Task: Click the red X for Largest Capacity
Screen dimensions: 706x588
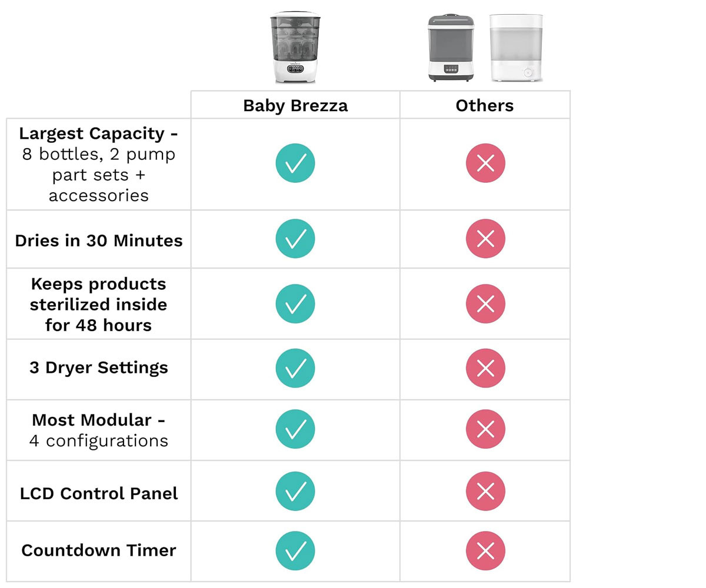Action: click(485, 163)
